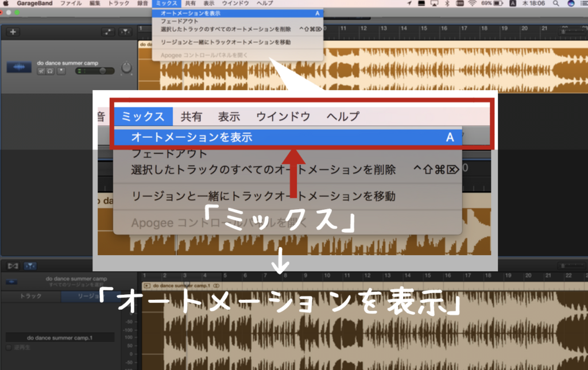Image resolution: width=588 pixels, height=370 pixels.
Task: Click the tracks area horizontal zoom slider
Action: pyautogui.click(x=572, y=32)
